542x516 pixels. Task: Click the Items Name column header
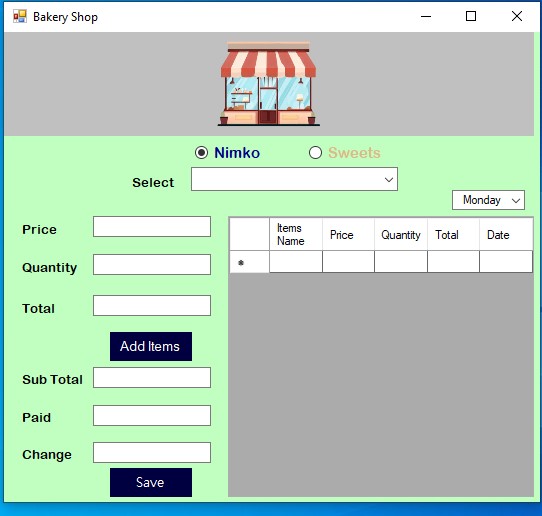click(296, 234)
